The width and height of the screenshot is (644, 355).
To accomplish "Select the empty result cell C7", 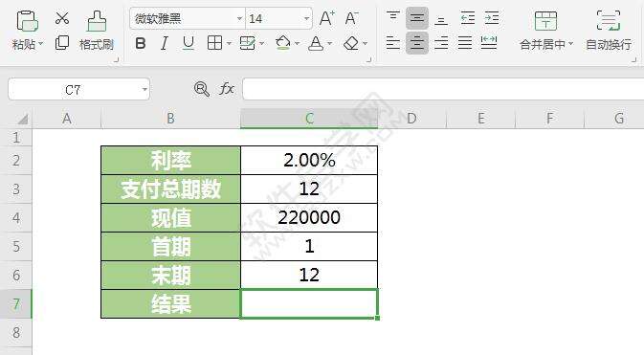I will pyautogui.click(x=309, y=304).
